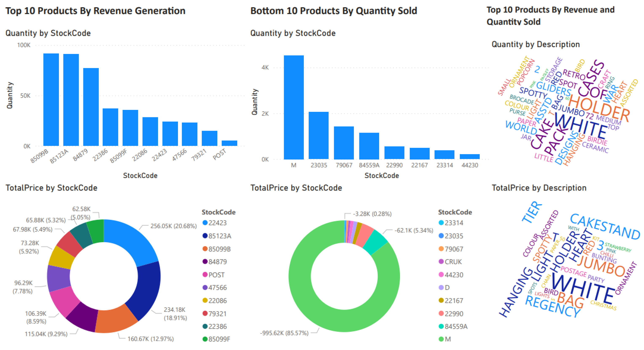Click the 85099B bar in top products chart

(51, 100)
